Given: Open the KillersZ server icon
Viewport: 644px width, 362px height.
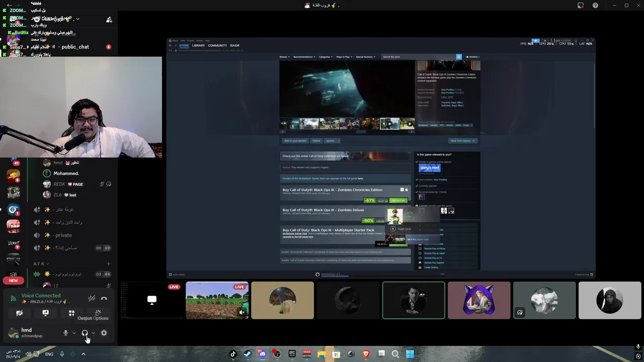Looking at the screenshot, I should (x=14, y=193).
